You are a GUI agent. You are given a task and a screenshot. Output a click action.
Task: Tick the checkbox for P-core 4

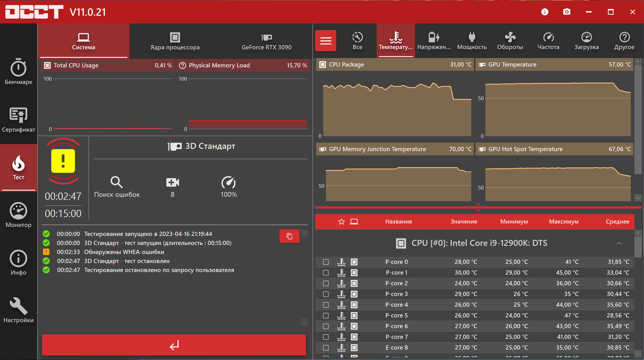pyautogui.click(x=326, y=305)
